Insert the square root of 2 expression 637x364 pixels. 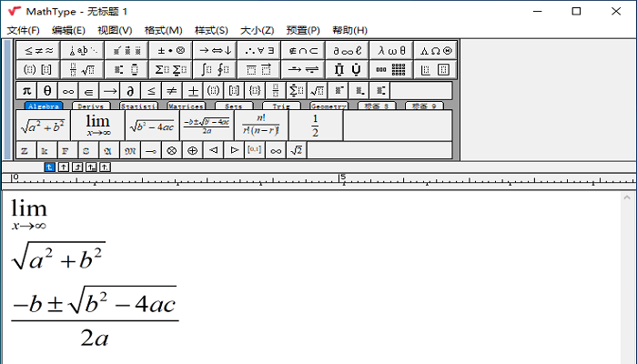coord(297,150)
